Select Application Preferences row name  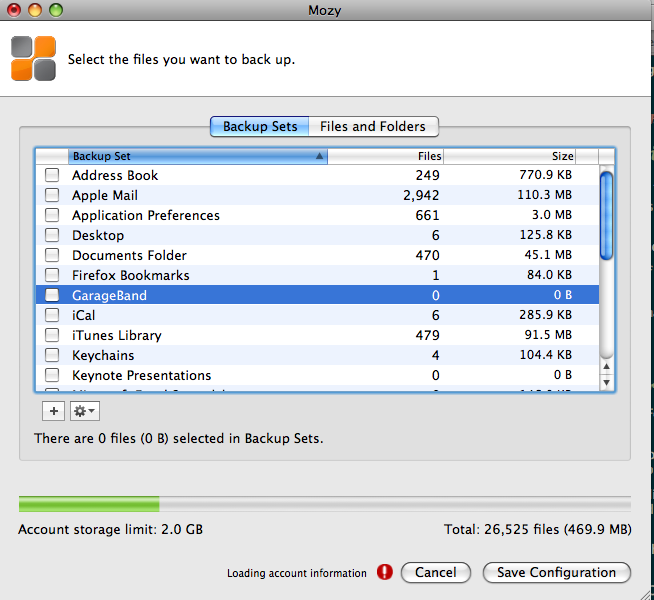[x=146, y=215]
